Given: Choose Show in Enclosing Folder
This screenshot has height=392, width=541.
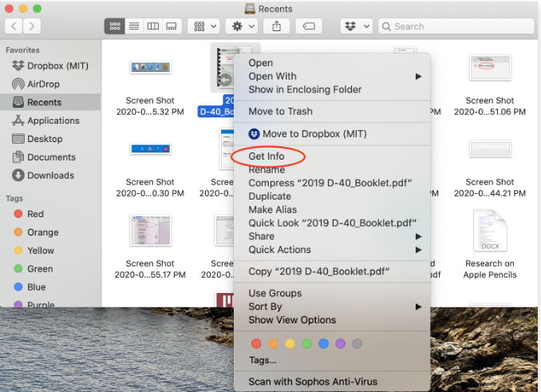Looking at the screenshot, I should [332, 89].
